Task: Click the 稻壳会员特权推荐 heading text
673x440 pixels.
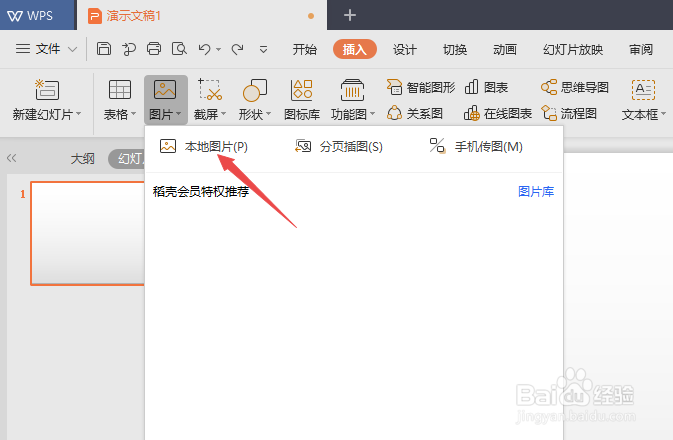Action: point(201,191)
